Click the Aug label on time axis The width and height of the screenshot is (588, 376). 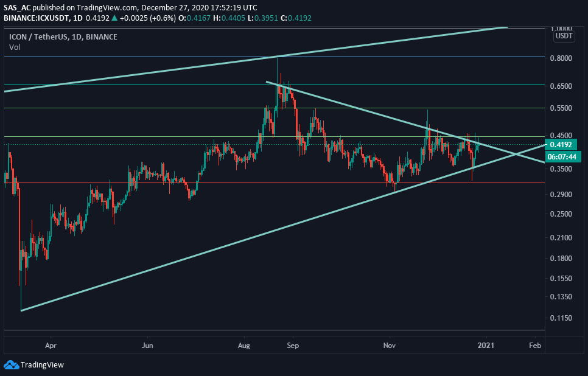click(x=243, y=345)
